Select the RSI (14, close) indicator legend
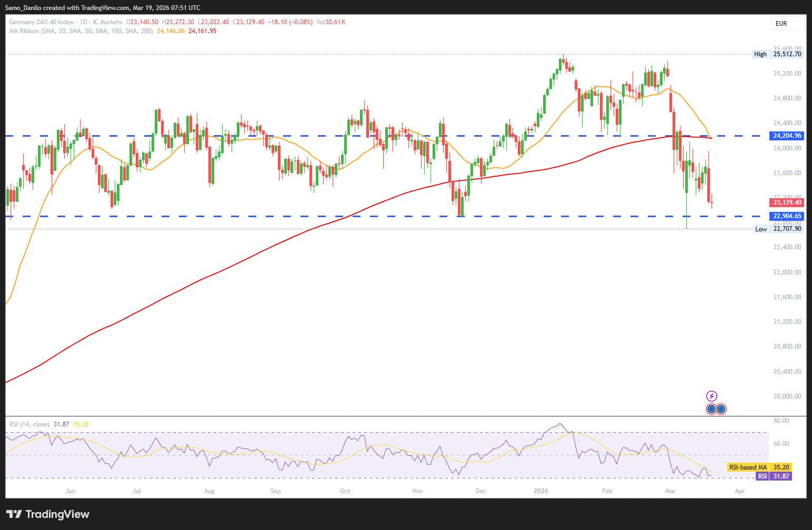Viewport: 812px width, 530px height. tap(29, 424)
